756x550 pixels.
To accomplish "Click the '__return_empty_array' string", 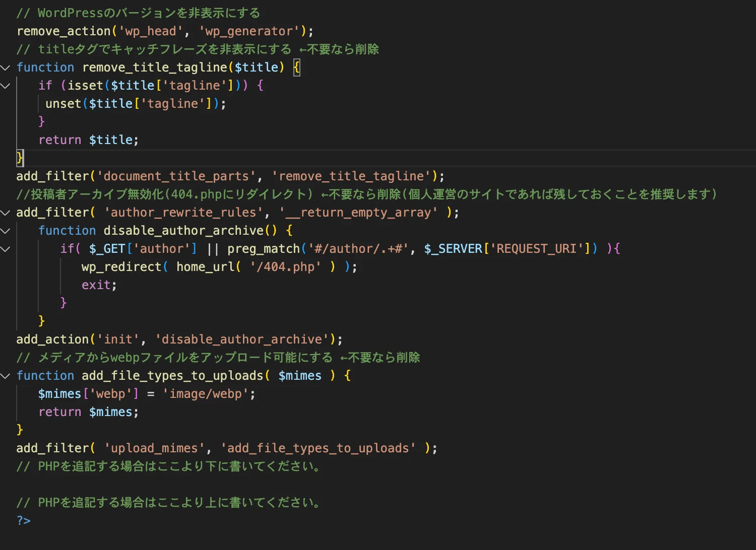I will tap(358, 213).
